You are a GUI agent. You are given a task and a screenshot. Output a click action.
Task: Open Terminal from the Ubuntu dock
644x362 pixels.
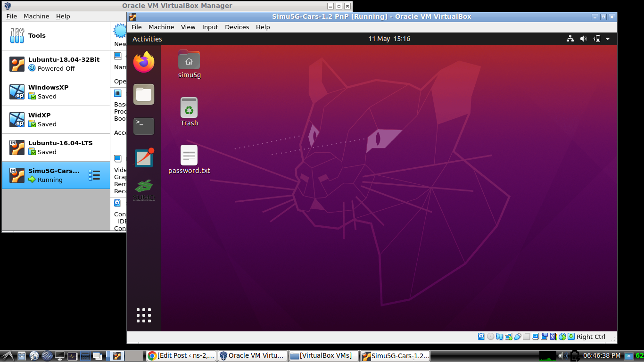[x=144, y=126]
